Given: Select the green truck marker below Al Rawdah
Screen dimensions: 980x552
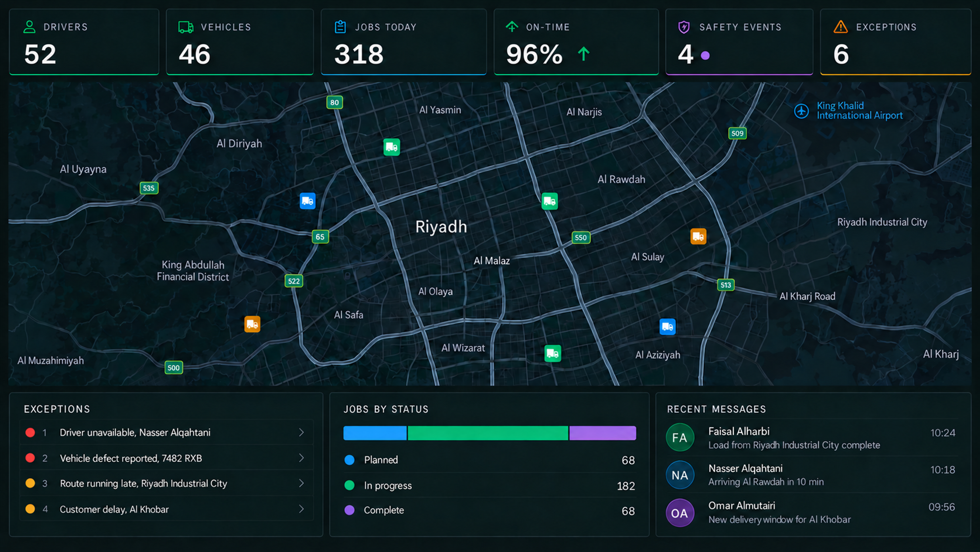Looking at the screenshot, I should [549, 201].
